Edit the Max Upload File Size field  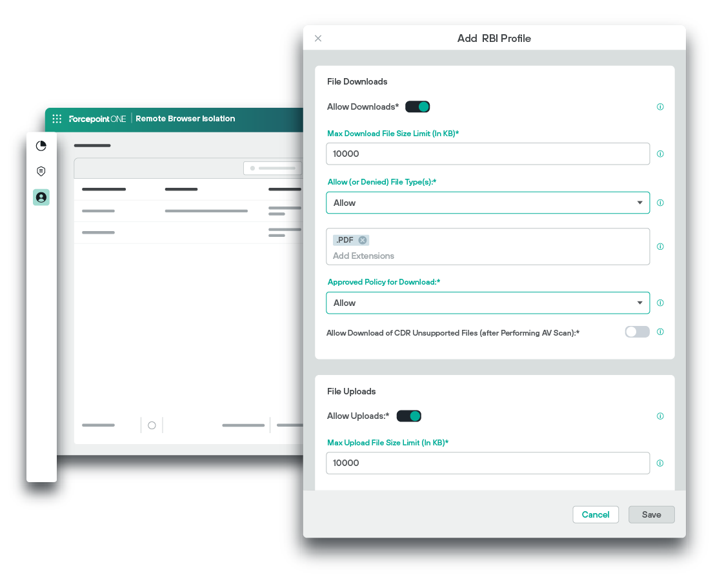(488, 463)
